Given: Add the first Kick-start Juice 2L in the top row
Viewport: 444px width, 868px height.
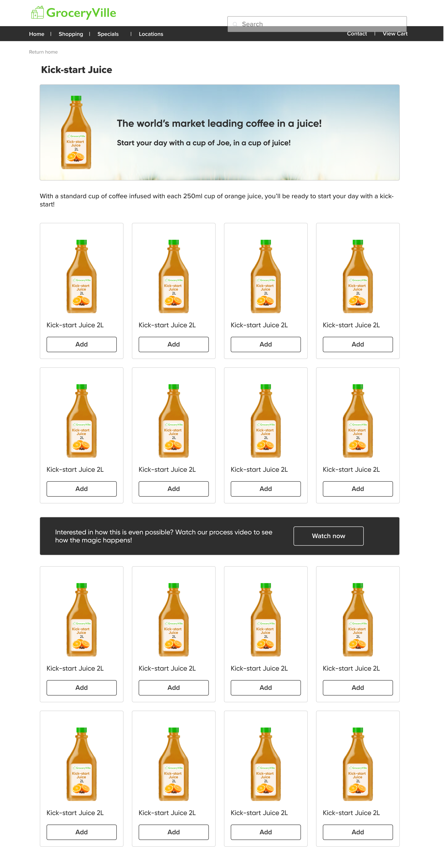Looking at the screenshot, I should 82,344.
